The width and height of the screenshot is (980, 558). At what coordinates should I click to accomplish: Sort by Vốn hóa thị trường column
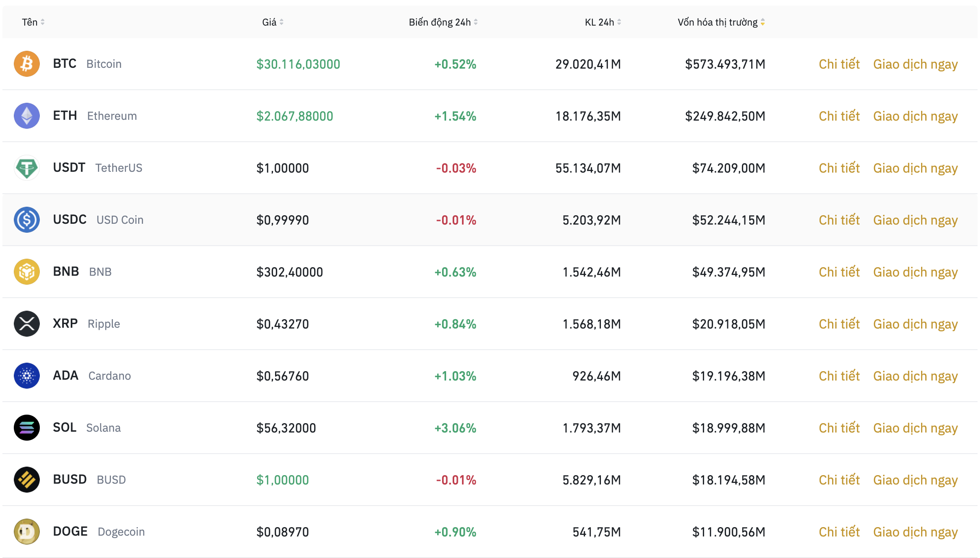point(721,22)
